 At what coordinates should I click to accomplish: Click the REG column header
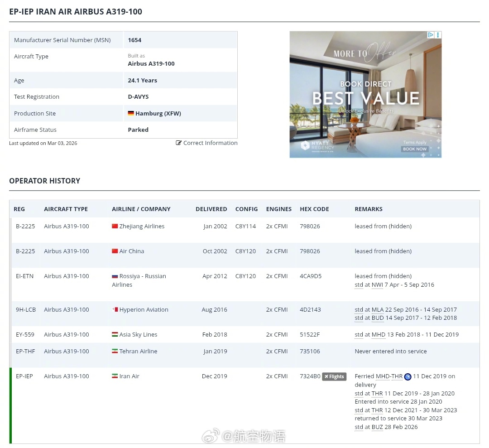pyautogui.click(x=19, y=209)
